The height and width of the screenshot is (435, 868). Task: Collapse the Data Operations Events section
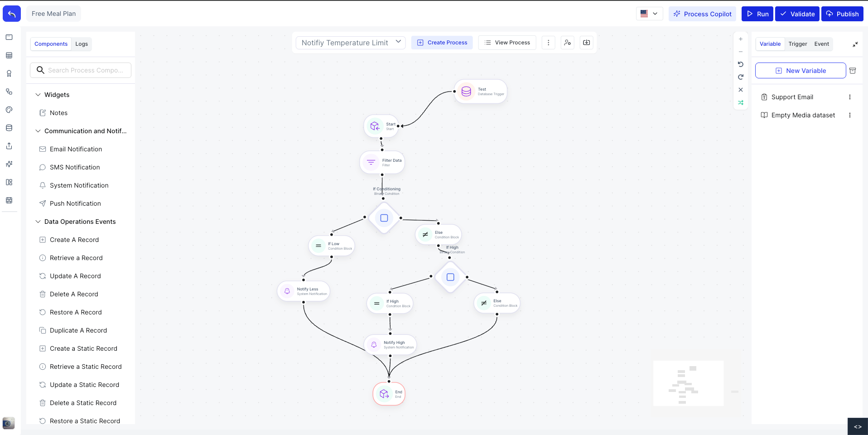pos(38,222)
